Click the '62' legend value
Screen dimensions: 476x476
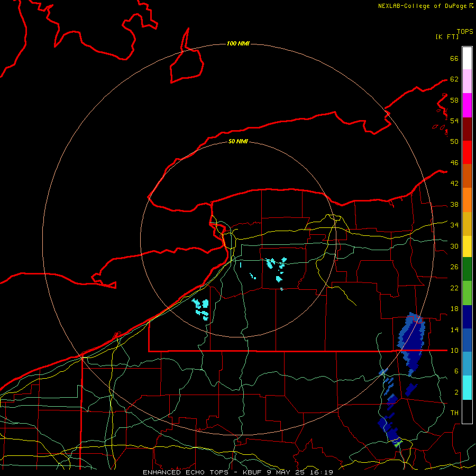click(454, 79)
